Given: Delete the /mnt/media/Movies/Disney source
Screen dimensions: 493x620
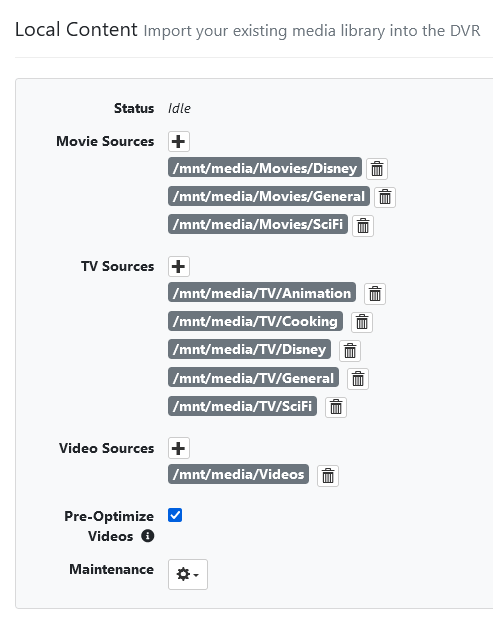Looking at the screenshot, I should 377,169.
